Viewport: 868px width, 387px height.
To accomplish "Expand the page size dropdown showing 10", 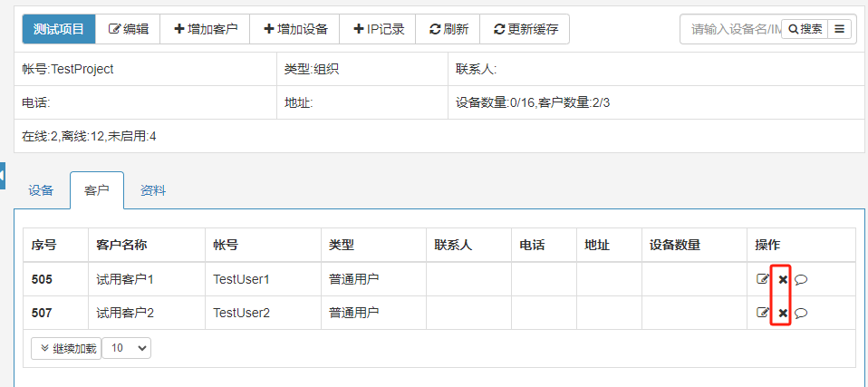I will pos(127,348).
